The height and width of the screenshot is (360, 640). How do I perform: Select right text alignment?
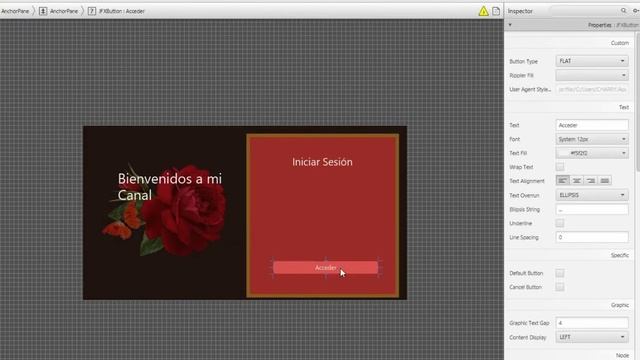[x=591, y=180]
